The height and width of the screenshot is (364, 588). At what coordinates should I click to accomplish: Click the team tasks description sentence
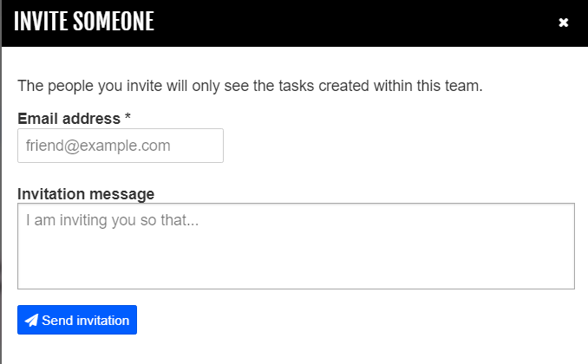[250, 86]
